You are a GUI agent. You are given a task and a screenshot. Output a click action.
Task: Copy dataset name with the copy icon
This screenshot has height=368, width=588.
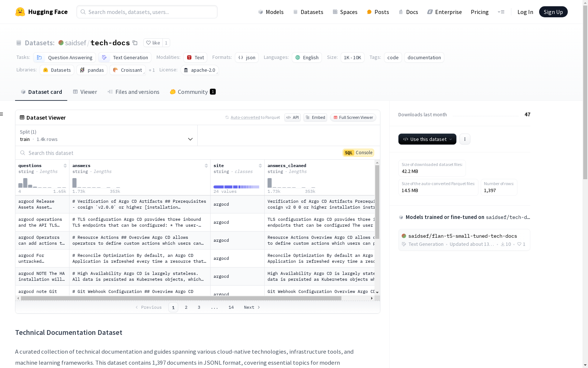pyautogui.click(x=135, y=43)
